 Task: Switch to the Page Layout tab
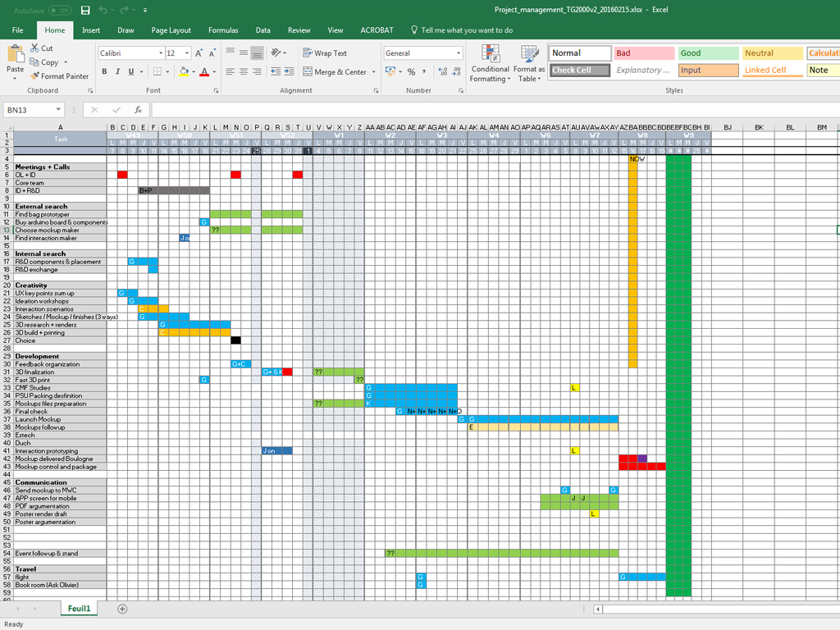pos(171,30)
